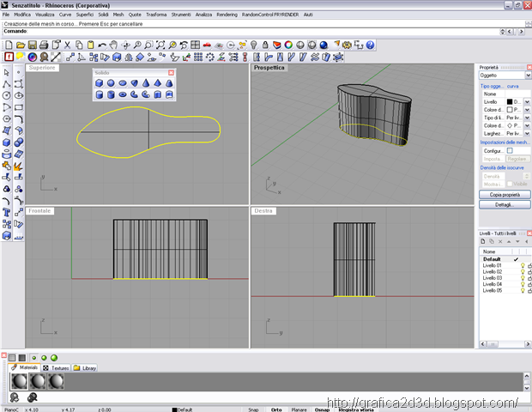Toggle Livello 01 light bulb visibility
Image resolution: width=532 pixels, height=412 pixels.
pyautogui.click(x=522, y=266)
